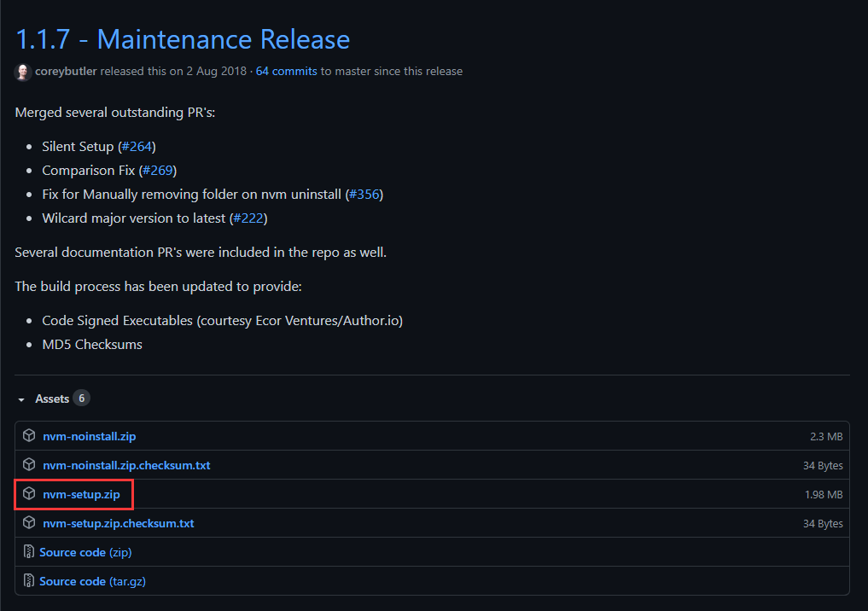This screenshot has height=611, width=868.
Task: Open pull request #356 link
Action: click(x=364, y=194)
